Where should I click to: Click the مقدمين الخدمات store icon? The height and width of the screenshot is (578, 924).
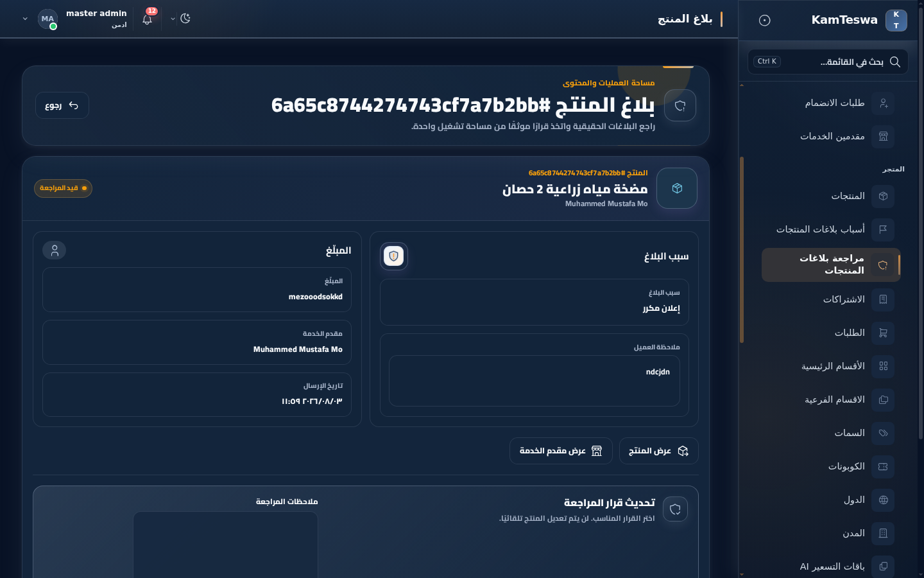pyautogui.click(x=883, y=136)
